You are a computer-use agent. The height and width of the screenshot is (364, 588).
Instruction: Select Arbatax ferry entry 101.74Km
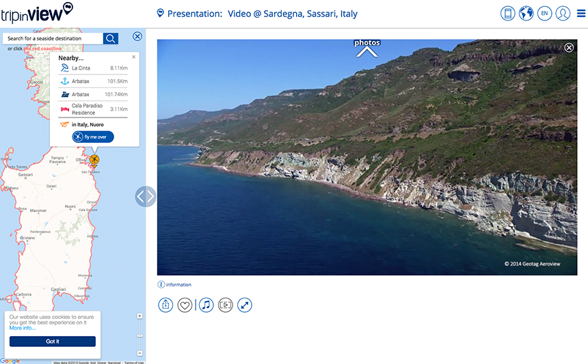(x=93, y=94)
